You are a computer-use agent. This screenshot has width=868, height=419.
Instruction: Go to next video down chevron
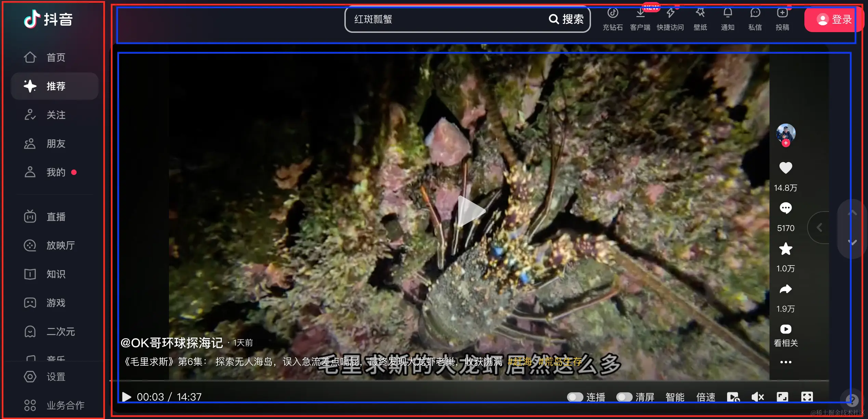click(852, 242)
